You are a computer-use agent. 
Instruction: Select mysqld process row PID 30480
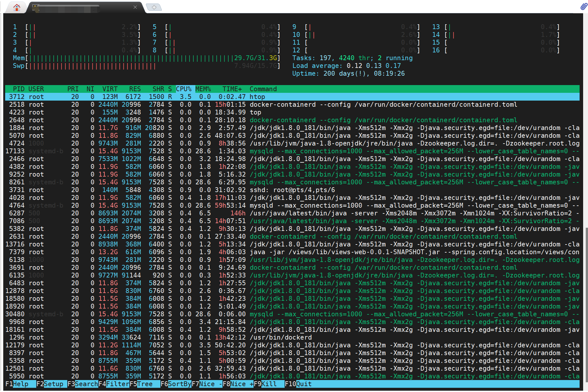292,314
